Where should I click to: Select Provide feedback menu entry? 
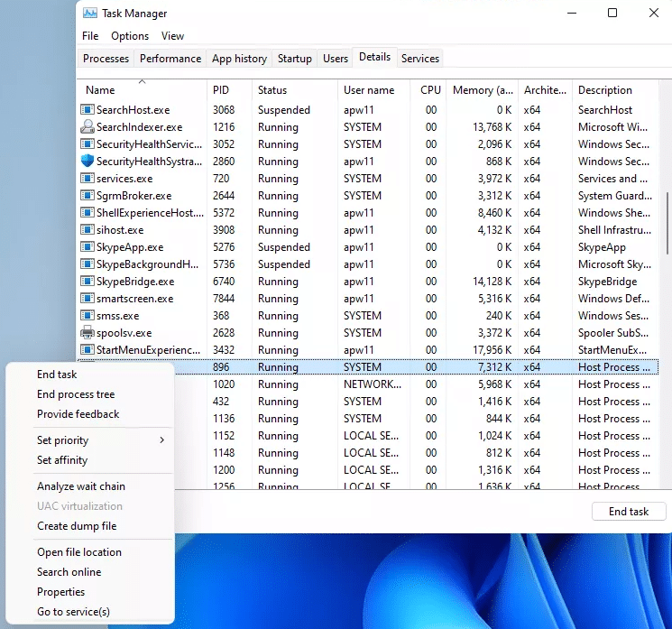[78, 413]
